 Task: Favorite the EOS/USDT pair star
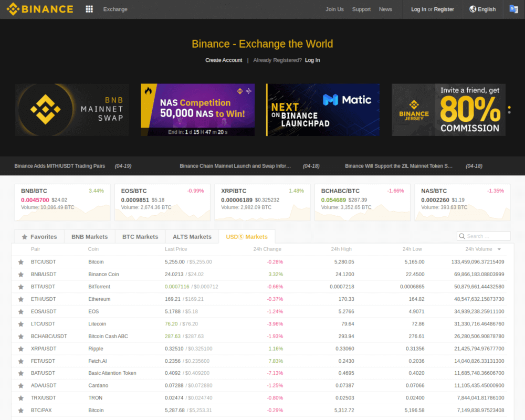tap(21, 311)
